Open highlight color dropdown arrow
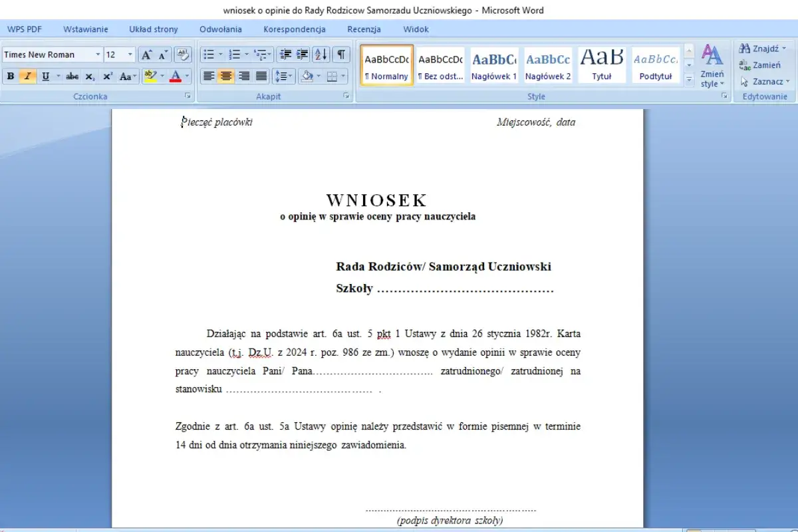 click(x=162, y=76)
